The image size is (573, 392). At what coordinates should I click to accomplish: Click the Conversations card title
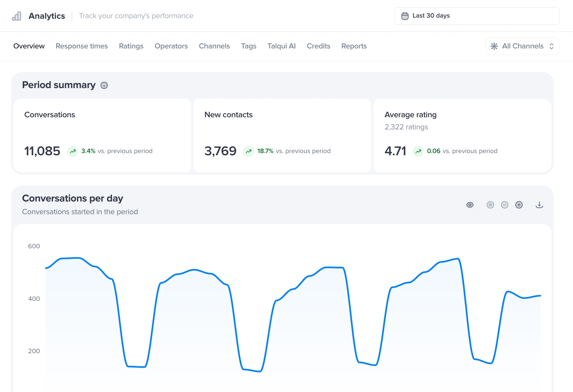[x=50, y=115]
